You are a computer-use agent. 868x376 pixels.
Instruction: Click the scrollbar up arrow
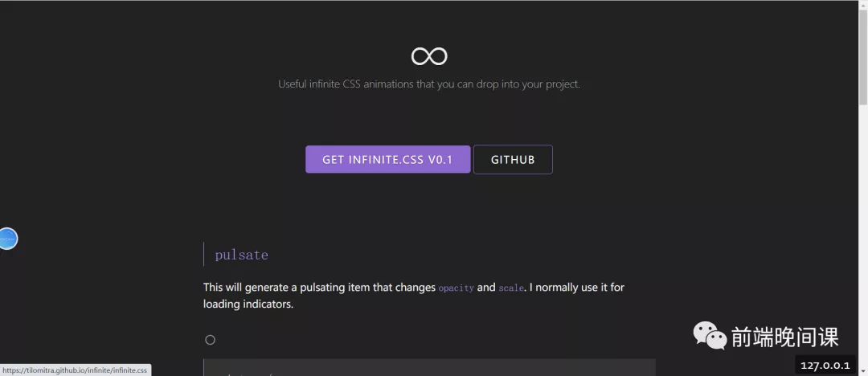(863, 4)
